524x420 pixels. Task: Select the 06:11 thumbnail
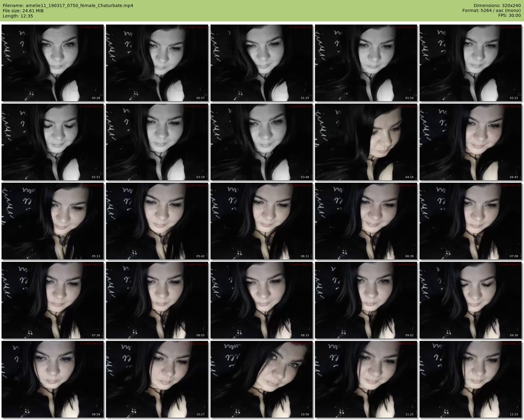(262, 221)
